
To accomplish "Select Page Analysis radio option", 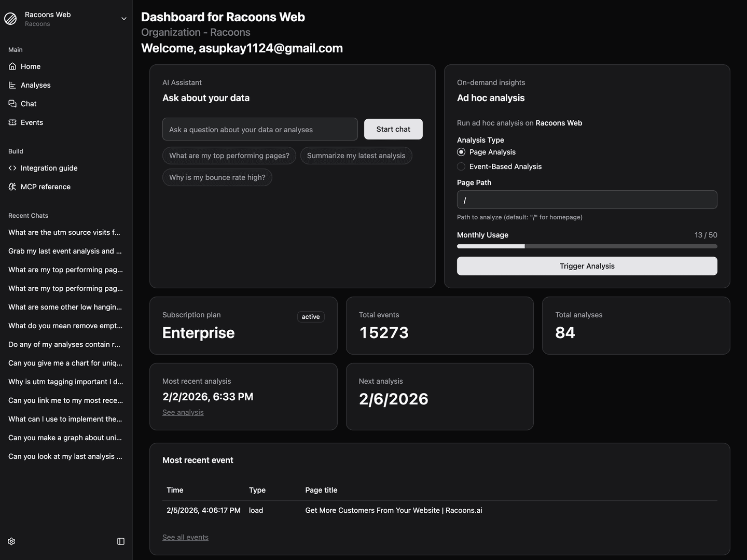I will click(x=461, y=152).
